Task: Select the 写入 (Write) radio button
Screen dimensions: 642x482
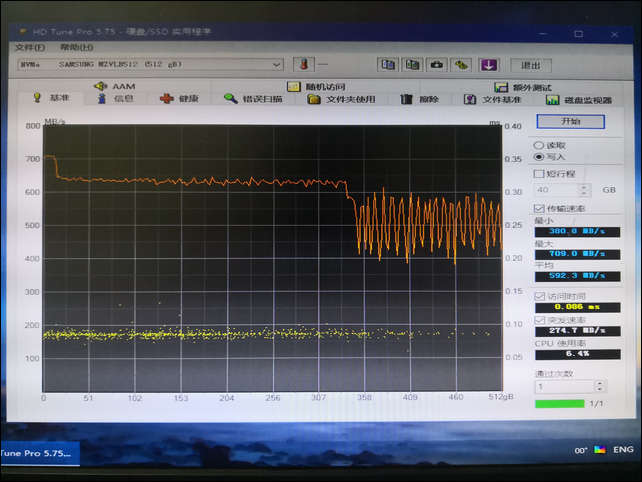Action: pos(540,157)
